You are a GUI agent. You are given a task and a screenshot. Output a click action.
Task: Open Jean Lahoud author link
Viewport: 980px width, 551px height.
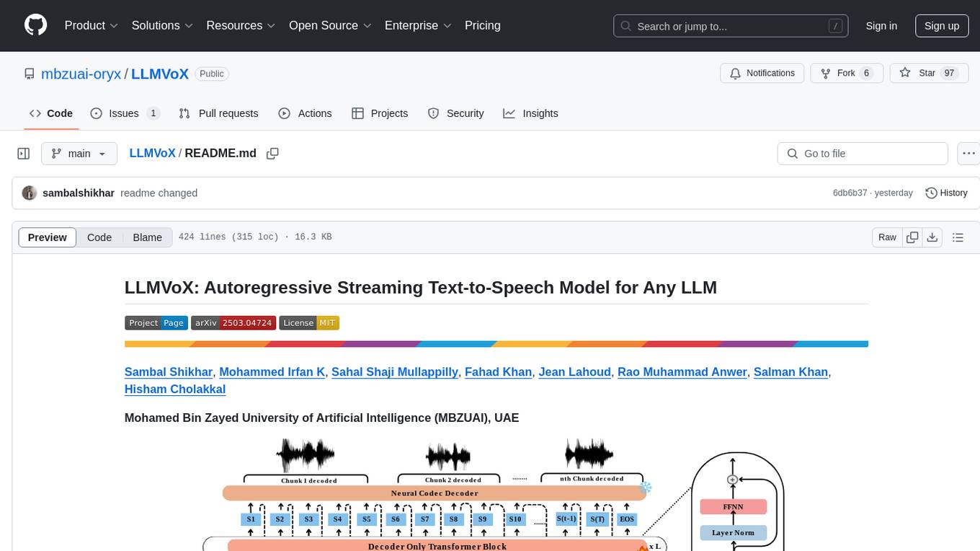coord(575,371)
